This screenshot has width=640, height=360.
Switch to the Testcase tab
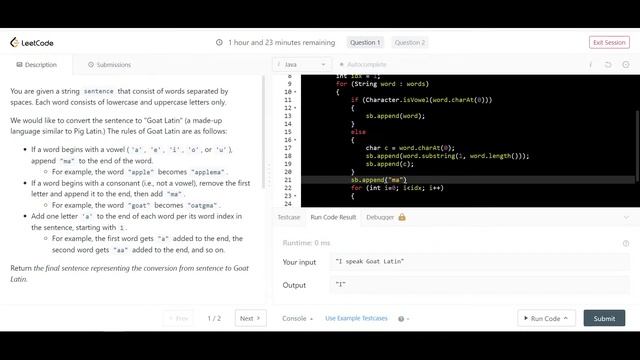[x=289, y=217]
